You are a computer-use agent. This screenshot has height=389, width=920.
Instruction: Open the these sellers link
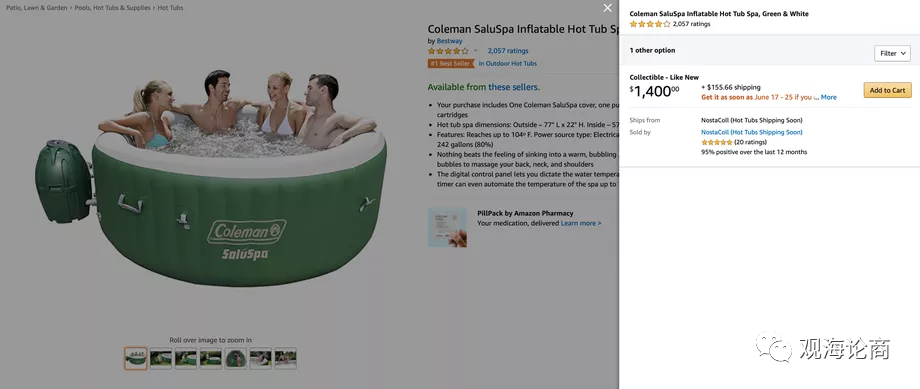pos(513,87)
